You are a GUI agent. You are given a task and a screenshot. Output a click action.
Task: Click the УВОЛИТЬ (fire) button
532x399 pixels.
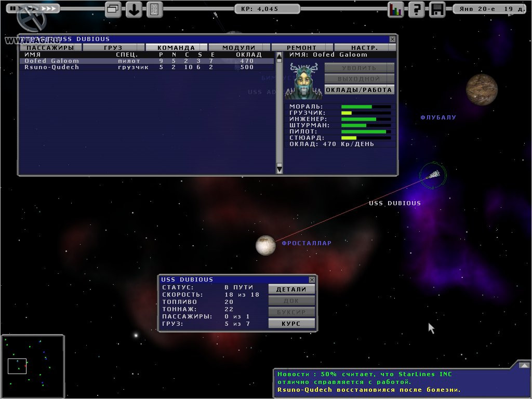tap(359, 68)
